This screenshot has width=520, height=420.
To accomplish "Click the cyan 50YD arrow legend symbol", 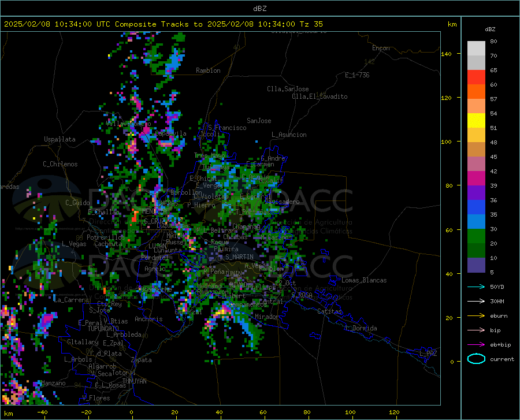I will pos(476,287).
